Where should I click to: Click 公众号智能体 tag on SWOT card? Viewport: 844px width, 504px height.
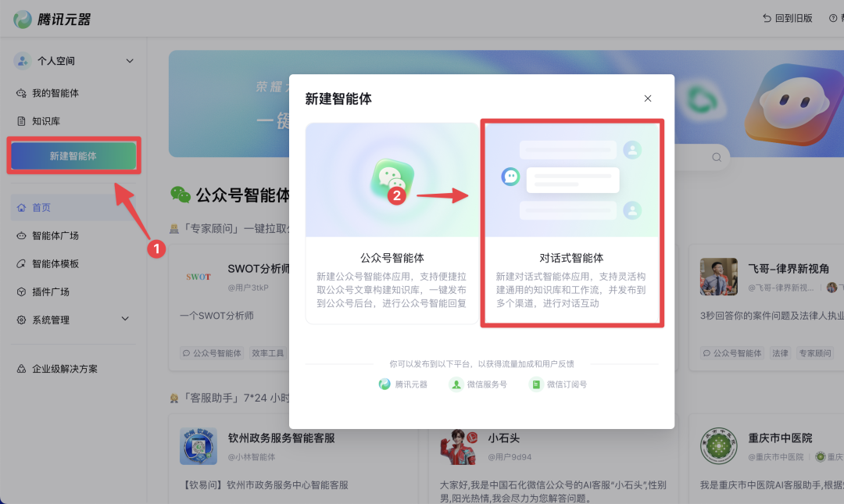(212, 353)
